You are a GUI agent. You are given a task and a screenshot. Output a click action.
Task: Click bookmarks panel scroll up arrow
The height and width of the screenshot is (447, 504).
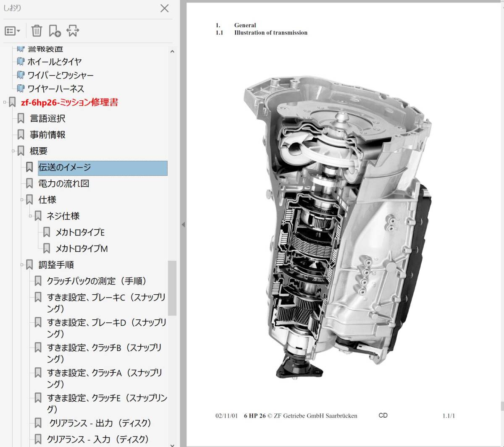[172, 52]
